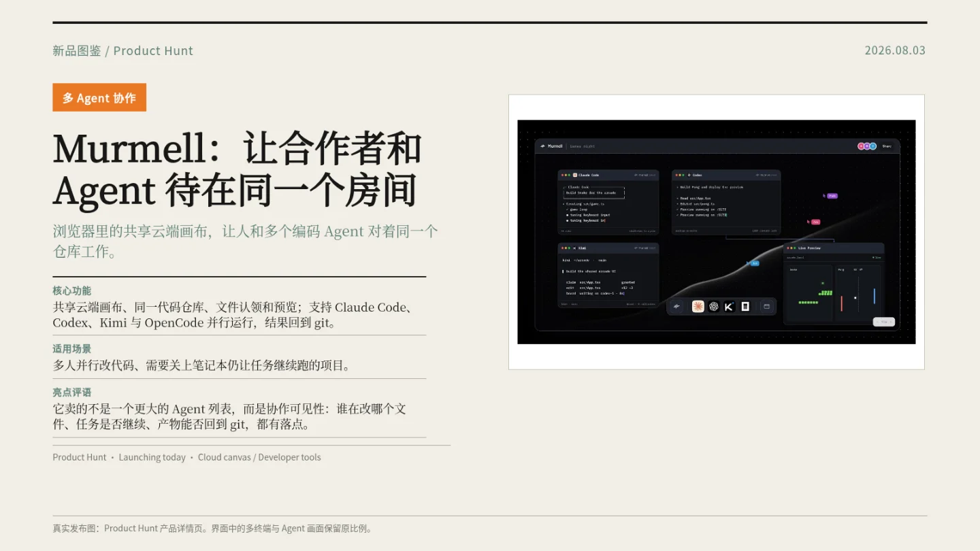Close the Claude Code terminal window
The image size is (980, 551).
click(563, 175)
